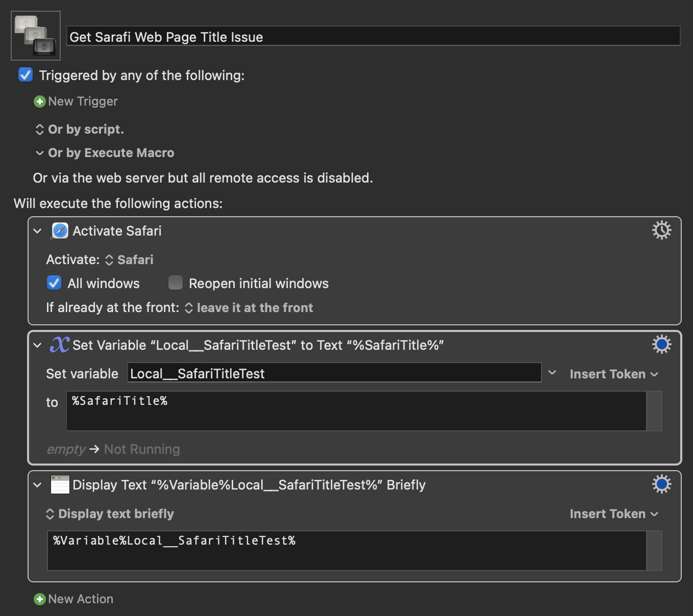Open Insert Token in Display Text action
Viewport: 693px width, 616px height.
click(x=614, y=514)
